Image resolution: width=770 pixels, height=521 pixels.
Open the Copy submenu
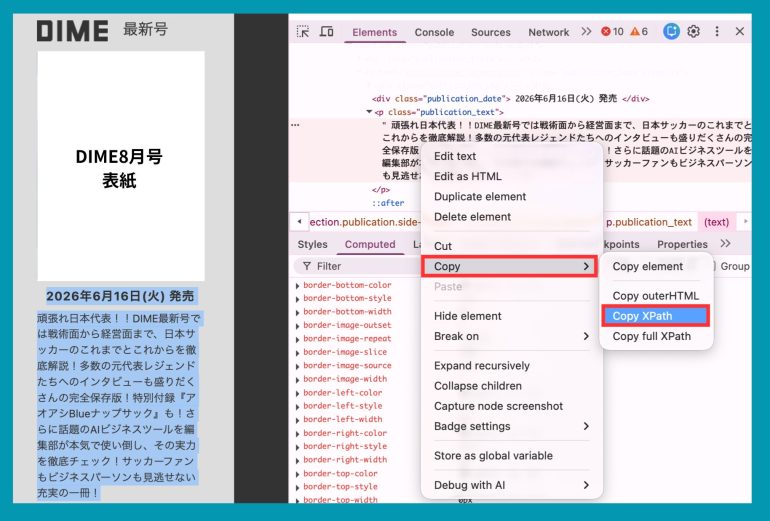pos(509,266)
